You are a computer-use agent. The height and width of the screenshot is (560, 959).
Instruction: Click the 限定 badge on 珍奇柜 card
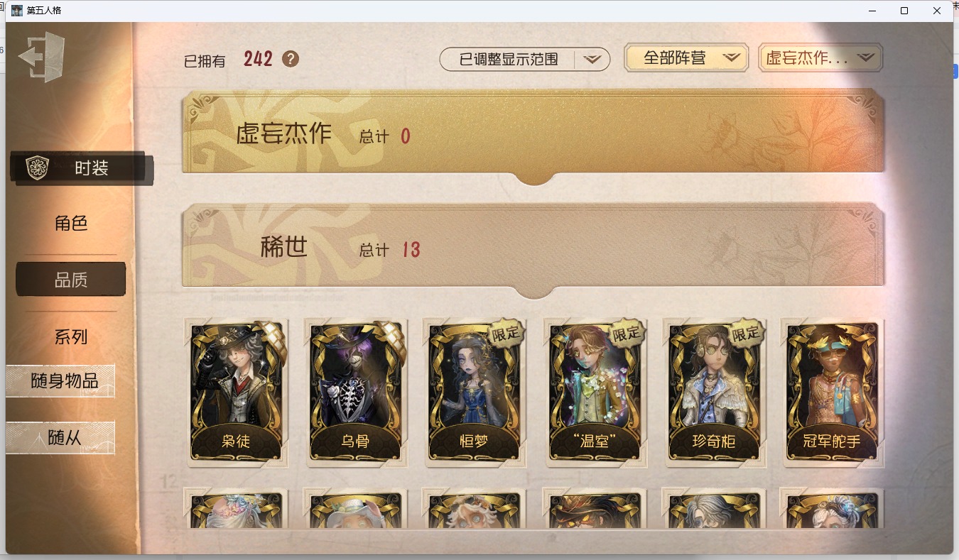[x=746, y=333]
